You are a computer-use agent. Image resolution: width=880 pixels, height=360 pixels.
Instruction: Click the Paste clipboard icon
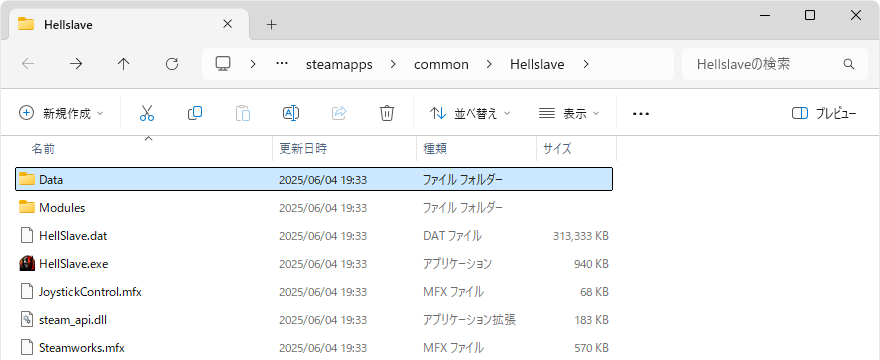click(243, 113)
